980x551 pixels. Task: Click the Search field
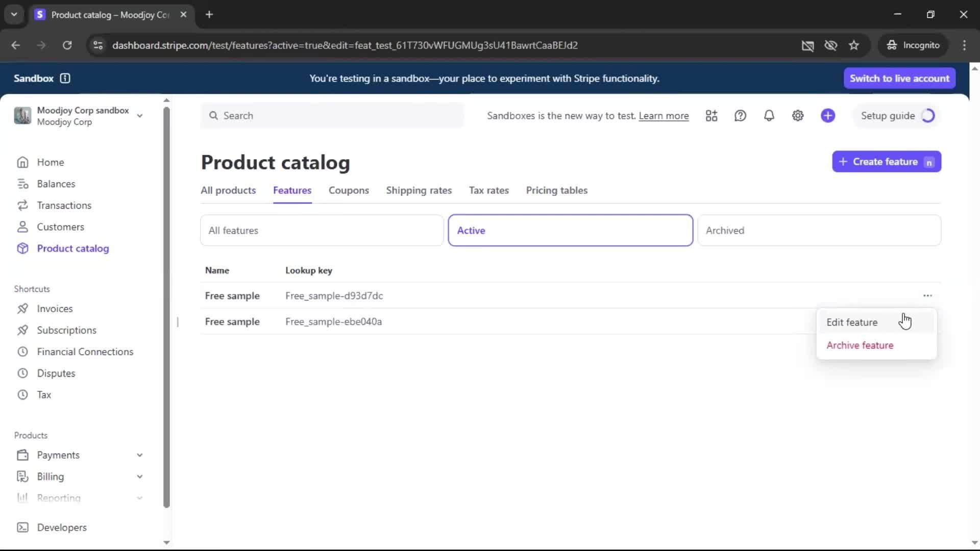click(x=332, y=116)
